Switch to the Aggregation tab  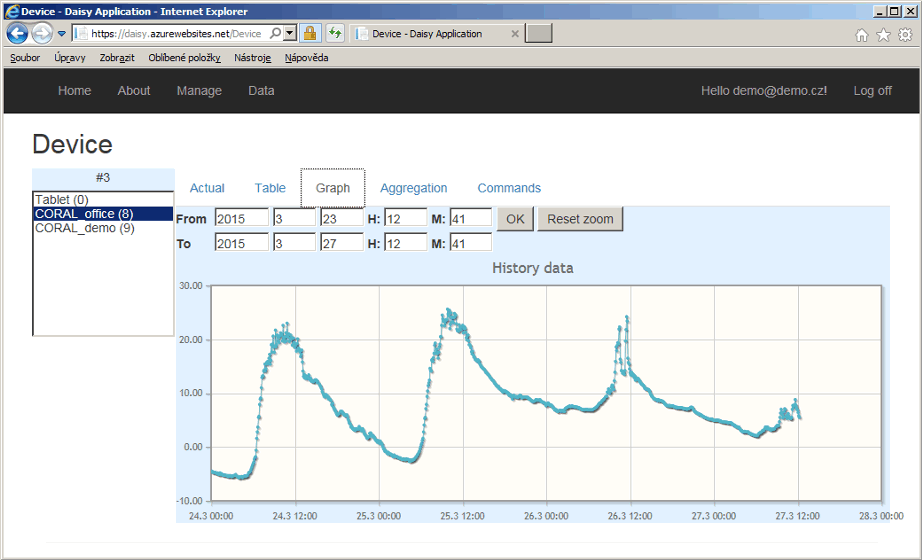coord(413,188)
